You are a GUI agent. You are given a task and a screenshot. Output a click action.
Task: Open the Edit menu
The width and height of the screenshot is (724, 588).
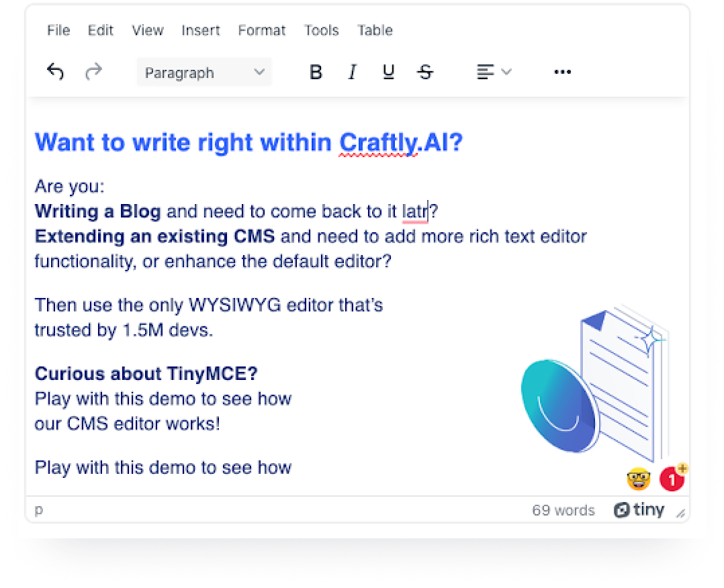(x=100, y=30)
